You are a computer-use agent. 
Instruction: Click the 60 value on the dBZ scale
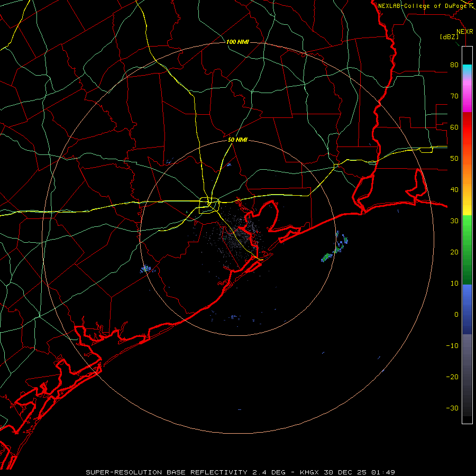tap(454, 127)
